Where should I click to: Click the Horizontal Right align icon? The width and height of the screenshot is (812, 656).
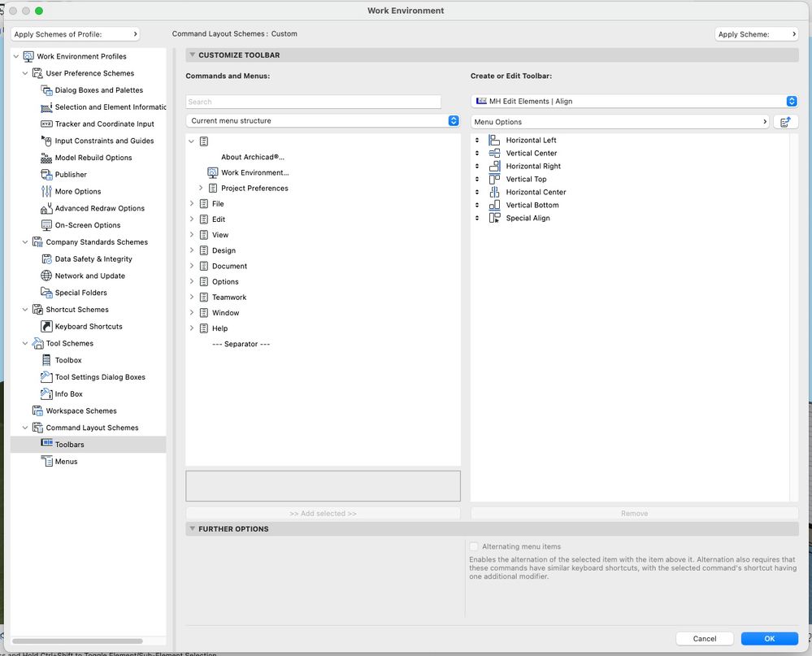[494, 166]
